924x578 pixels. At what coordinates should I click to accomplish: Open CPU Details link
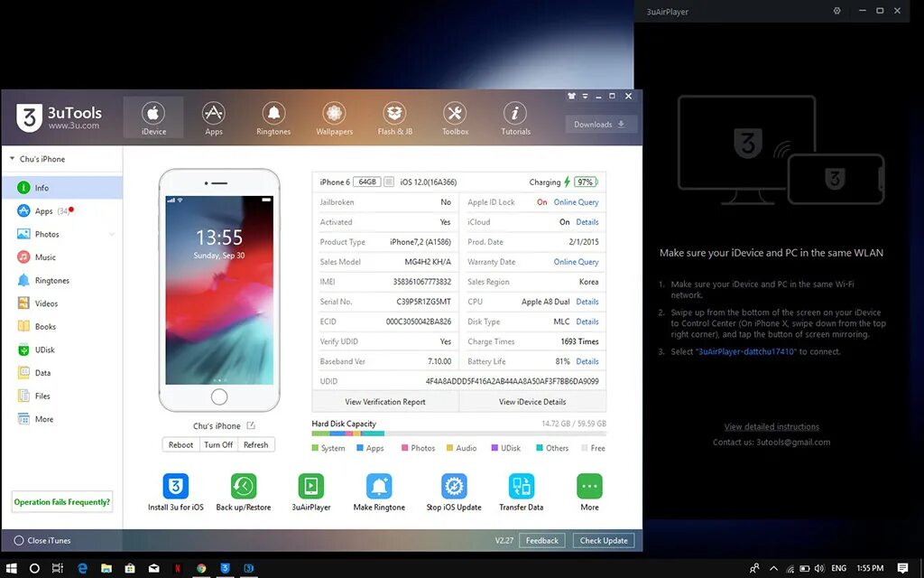pos(587,302)
